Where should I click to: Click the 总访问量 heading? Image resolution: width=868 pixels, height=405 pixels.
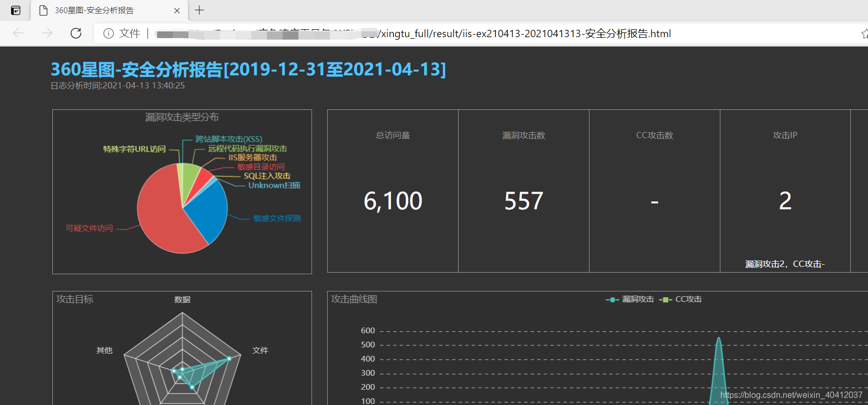point(393,136)
